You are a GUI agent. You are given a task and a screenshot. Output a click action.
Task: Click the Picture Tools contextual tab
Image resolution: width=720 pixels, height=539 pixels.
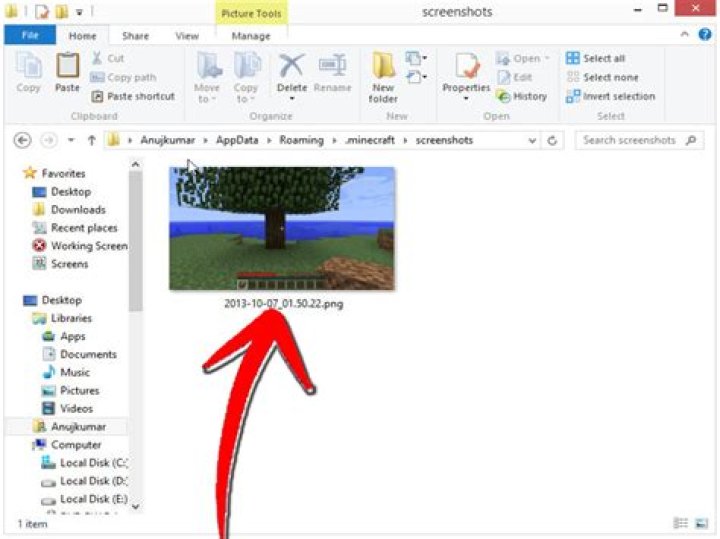[251, 13]
